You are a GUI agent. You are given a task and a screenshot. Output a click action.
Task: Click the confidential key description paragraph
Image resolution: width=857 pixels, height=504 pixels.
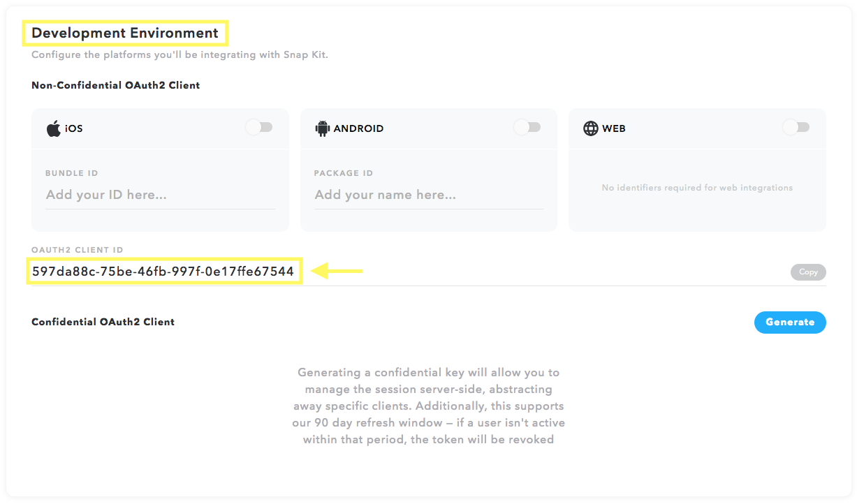[429, 406]
